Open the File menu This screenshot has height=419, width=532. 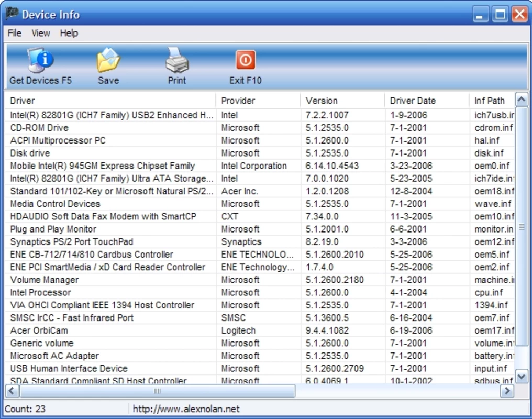[x=14, y=33]
